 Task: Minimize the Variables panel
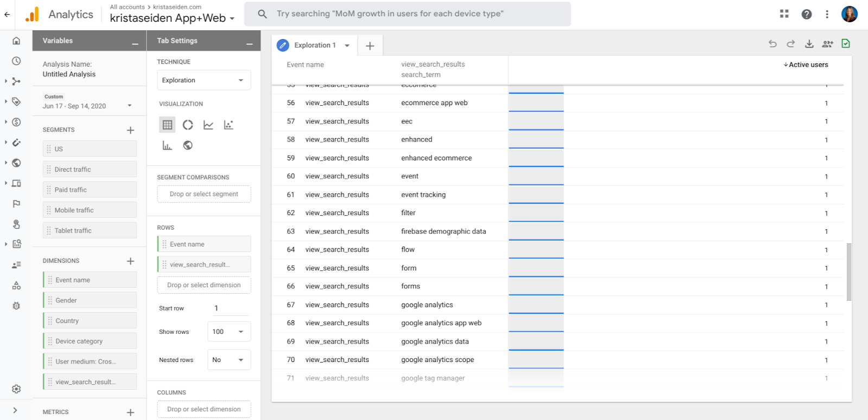tap(135, 42)
